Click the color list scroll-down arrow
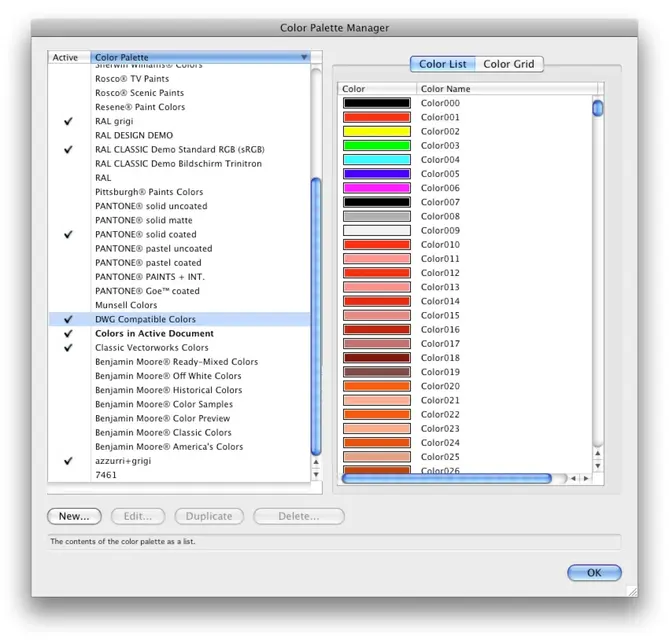The image size is (669, 640). pyautogui.click(x=598, y=466)
